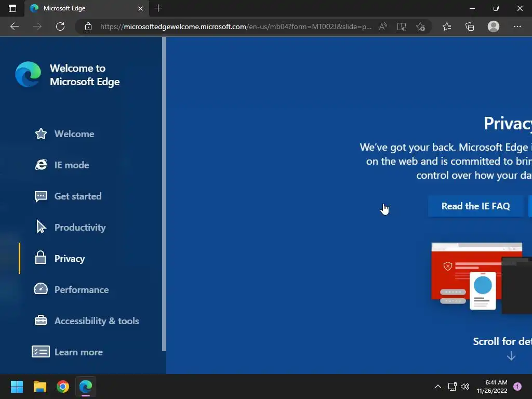This screenshot has width=532, height=399.
Task: Add this page to favorites
Action: (420, 26)
